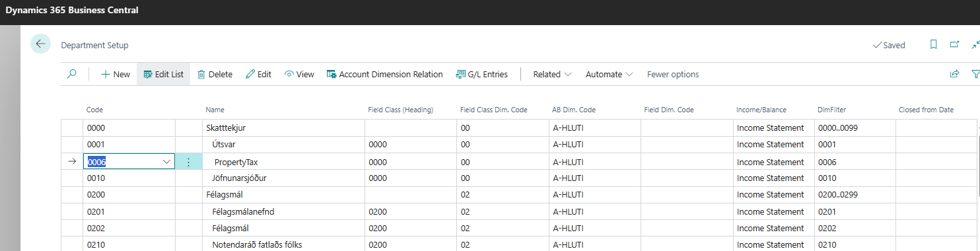980x251 pixels.
Task: Select the Félagsmálanefnd name cell
Action: (x=283, y=212)
